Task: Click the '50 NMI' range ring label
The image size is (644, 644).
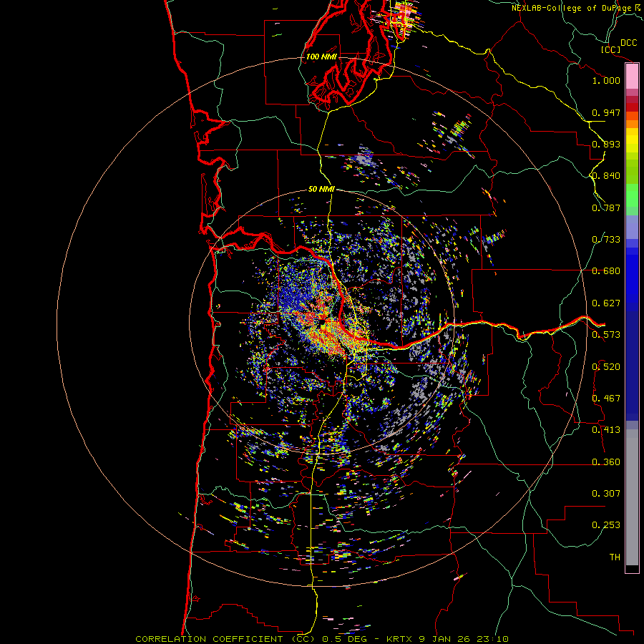Action: pos(321,190)
